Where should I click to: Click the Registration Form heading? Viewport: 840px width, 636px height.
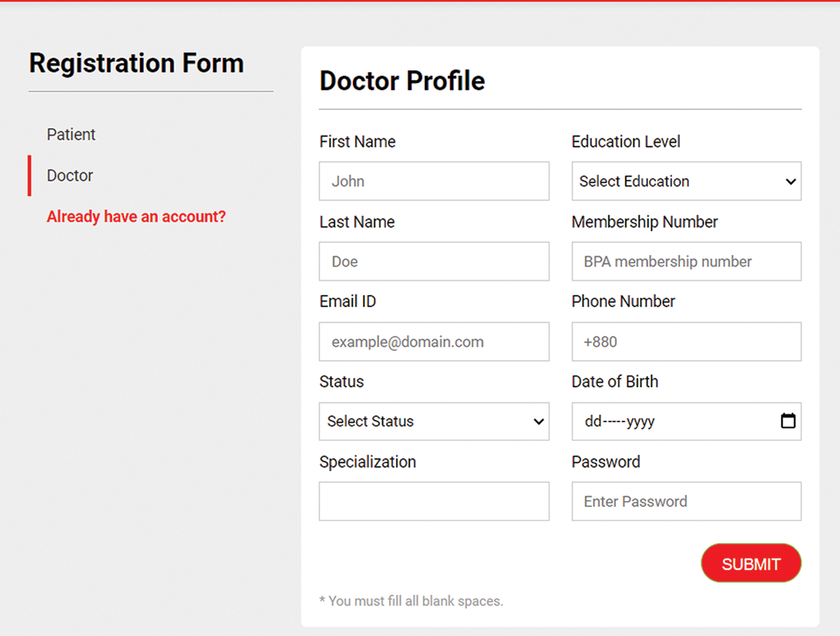pyautogui.click(x=136, y=63)
